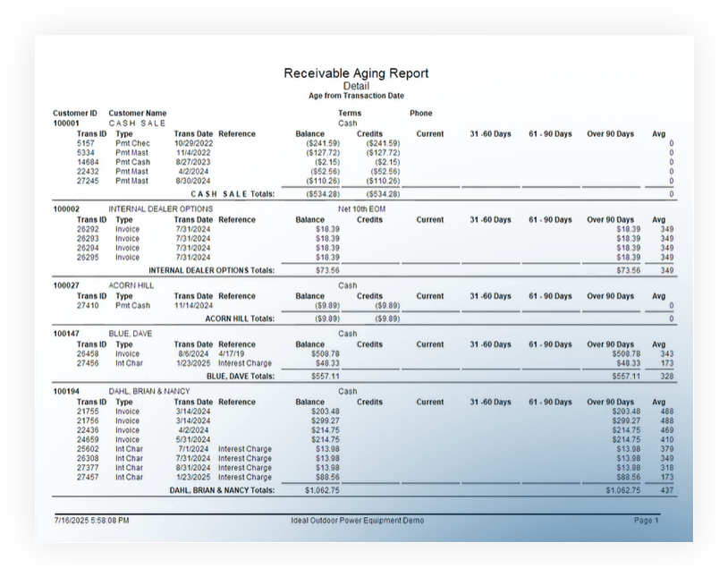Select ACORN HILL Totals label
This screenshot has width=728, height=577.
point(239,318)
